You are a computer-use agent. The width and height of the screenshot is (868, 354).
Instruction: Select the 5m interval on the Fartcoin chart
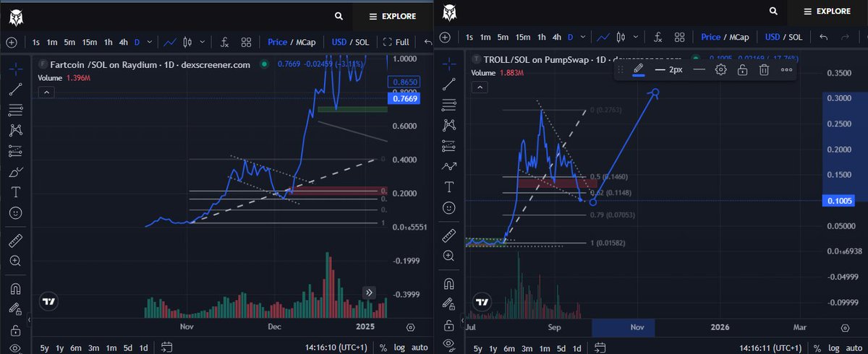pyautogui.click(x=71, y=42)
